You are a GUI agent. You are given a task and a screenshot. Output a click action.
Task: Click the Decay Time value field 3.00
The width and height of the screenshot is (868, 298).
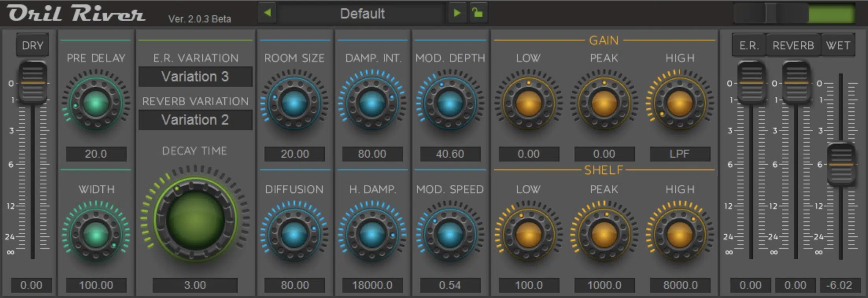click(195, 285)
